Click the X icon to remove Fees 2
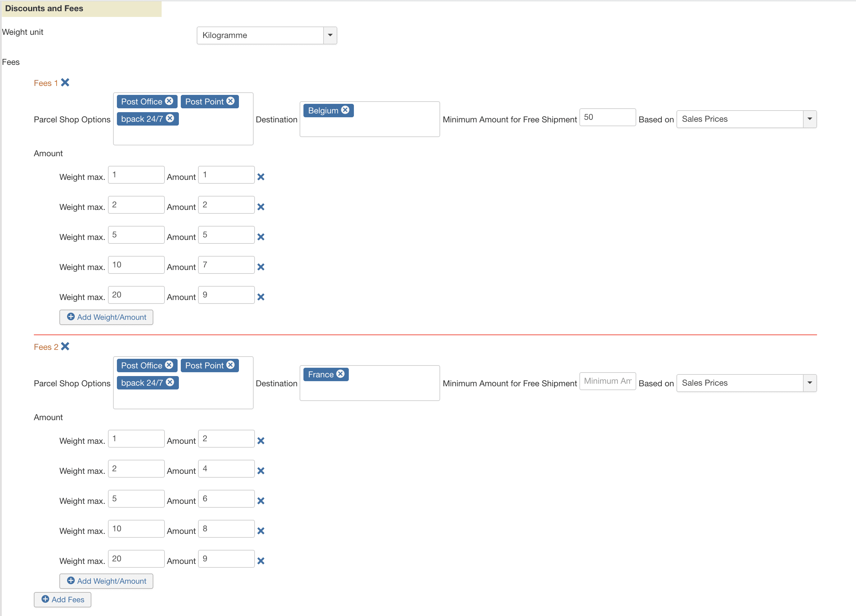This screenshot has height=616, width=856. pos(66,346)
